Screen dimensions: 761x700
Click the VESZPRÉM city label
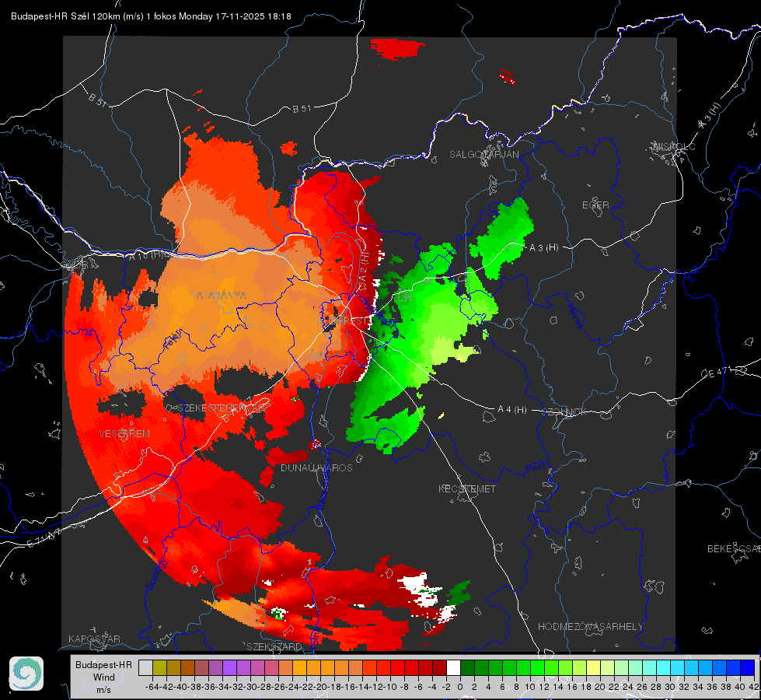pyautogui.click(x=124, y=433)
